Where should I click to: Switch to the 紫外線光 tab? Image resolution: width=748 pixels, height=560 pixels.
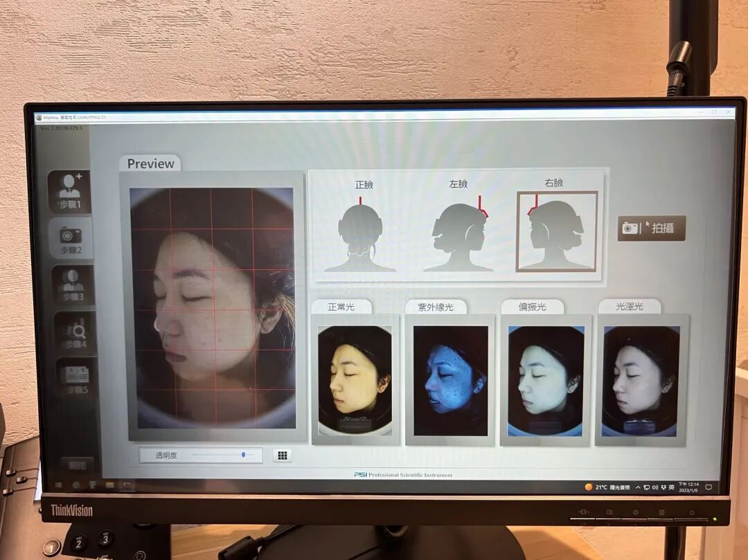436,307
